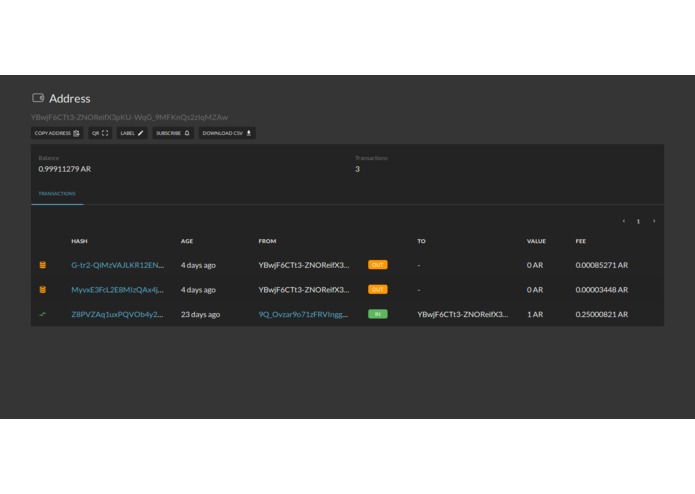This screenshot has width=695, height=494.
Task: Click the full address text YBwjF6CTt3-ZNOReifX3pKU...
Action: [x=129, y=117]
